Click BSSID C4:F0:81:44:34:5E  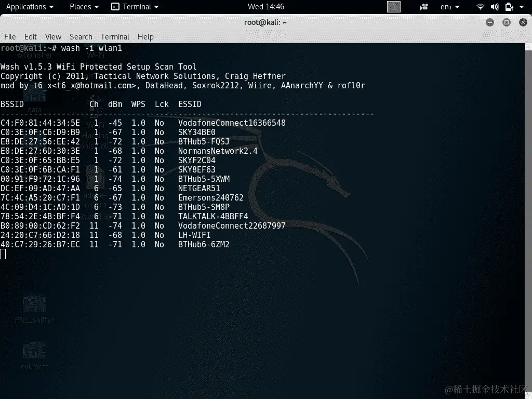[41, 123]
